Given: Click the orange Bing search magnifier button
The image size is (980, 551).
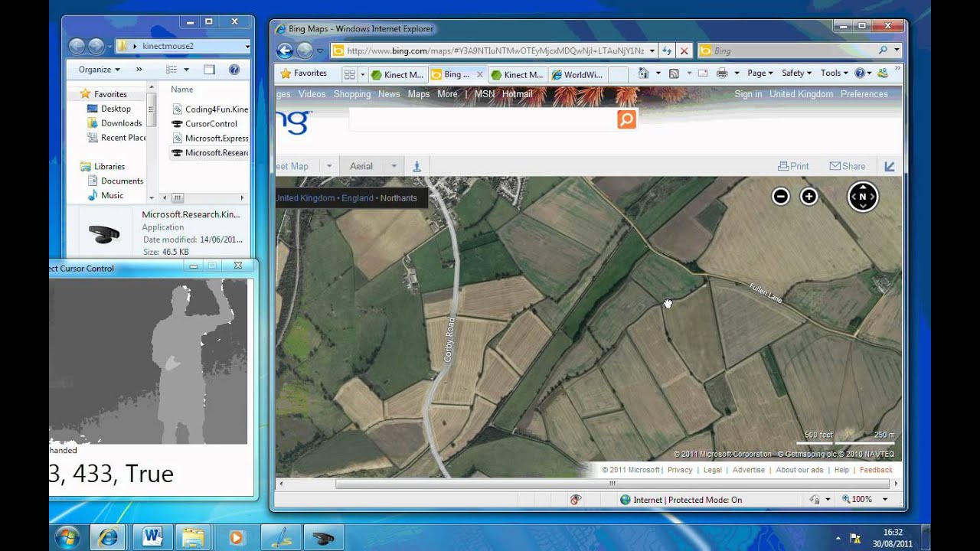Looking at the screenshot, I should click(626, 119).
